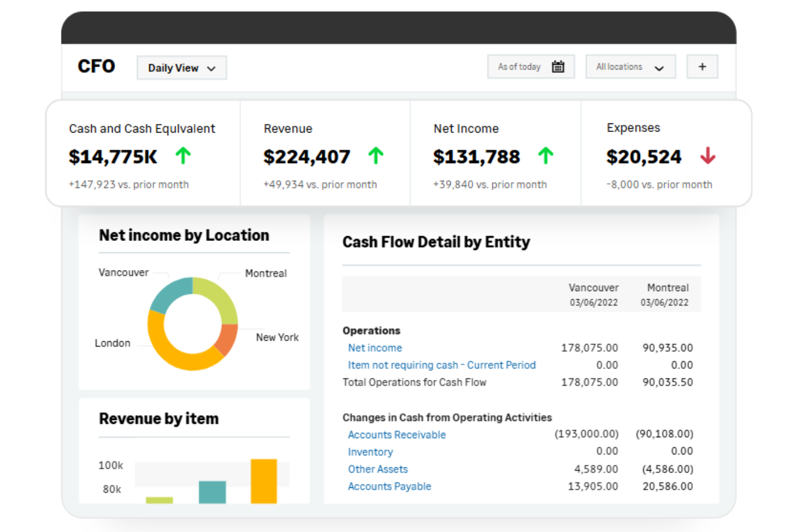The image size is (798, 532).
Task: Click Item not requiring cash link
Action: [442, 365]
